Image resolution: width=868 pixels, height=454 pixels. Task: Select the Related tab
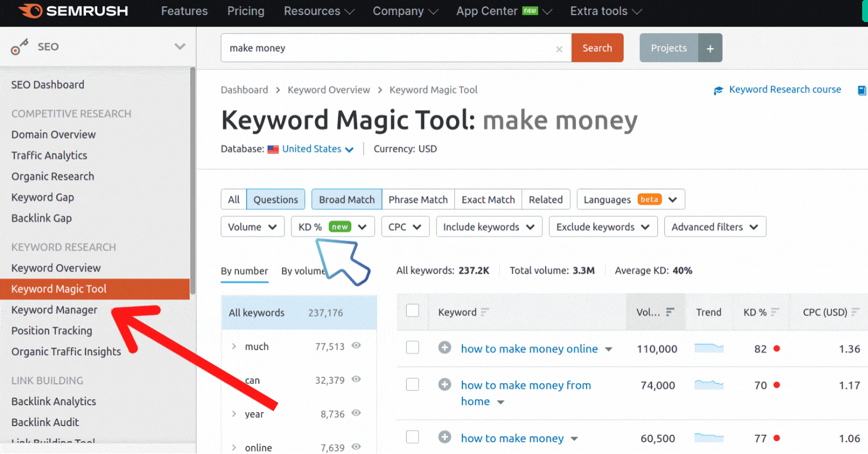click(546, 199)
